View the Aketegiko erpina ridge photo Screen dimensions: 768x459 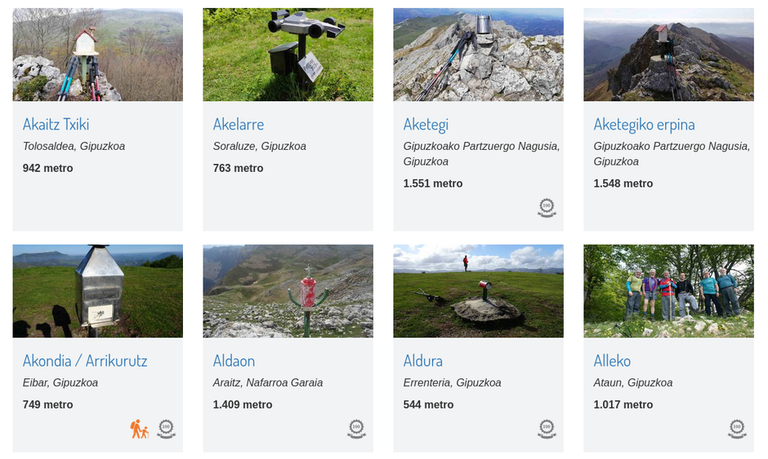pos(668,55)
